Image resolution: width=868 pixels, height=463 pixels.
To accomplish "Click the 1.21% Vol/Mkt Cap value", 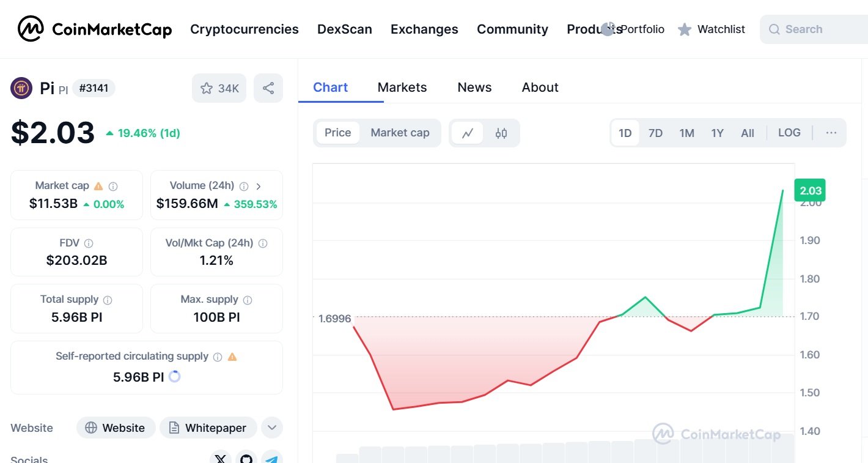I will (x=216, y=261).
